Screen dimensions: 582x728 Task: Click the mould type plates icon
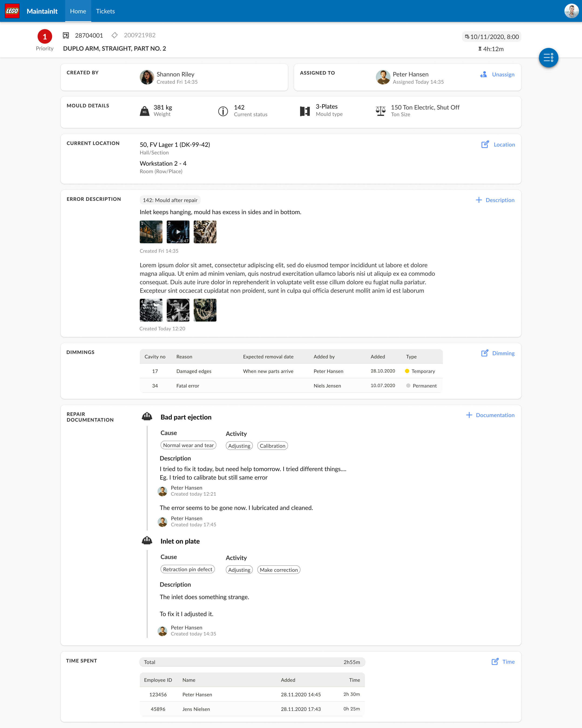[x=305, y=111]
